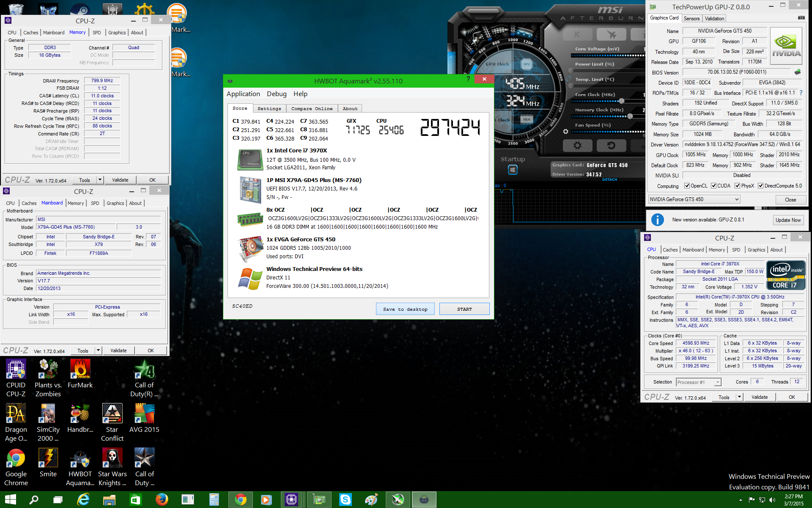Open Star Wars Knights desktop icon
The image size is (812, 508).
112,467
